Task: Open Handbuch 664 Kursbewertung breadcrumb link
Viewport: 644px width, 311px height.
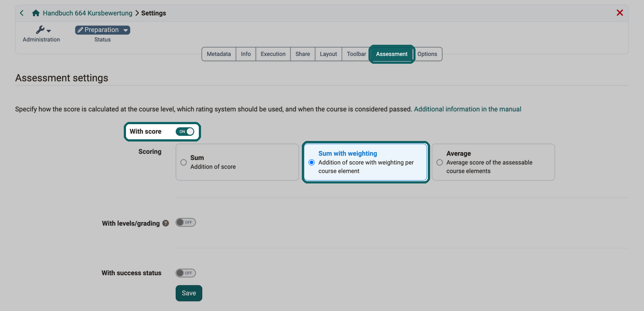Action: pos(87,13)
